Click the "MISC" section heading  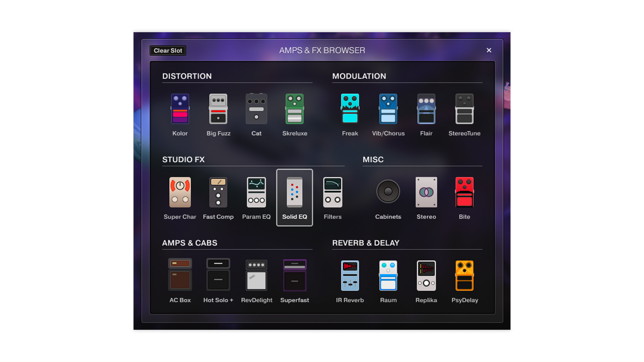(x=373, y=160)
